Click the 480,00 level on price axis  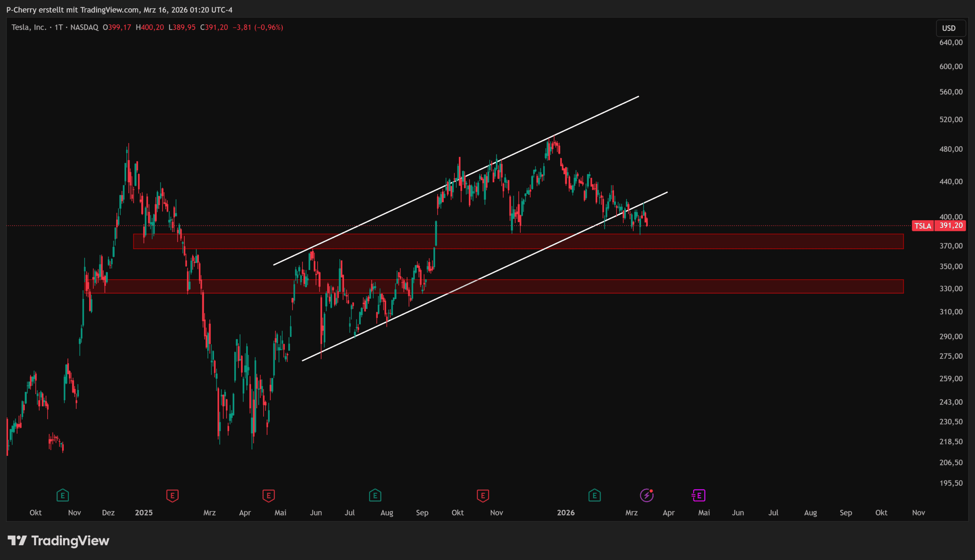951,149
